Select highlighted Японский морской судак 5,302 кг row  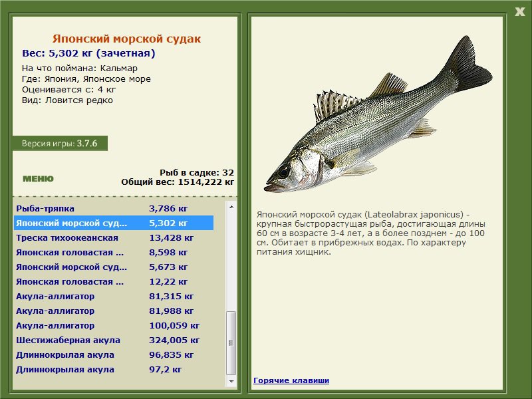tap(113, 223)
